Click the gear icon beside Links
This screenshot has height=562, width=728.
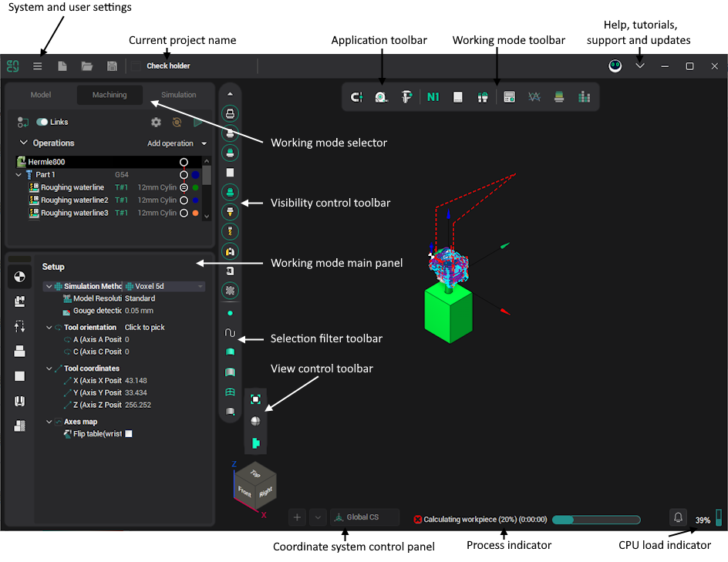156,122
